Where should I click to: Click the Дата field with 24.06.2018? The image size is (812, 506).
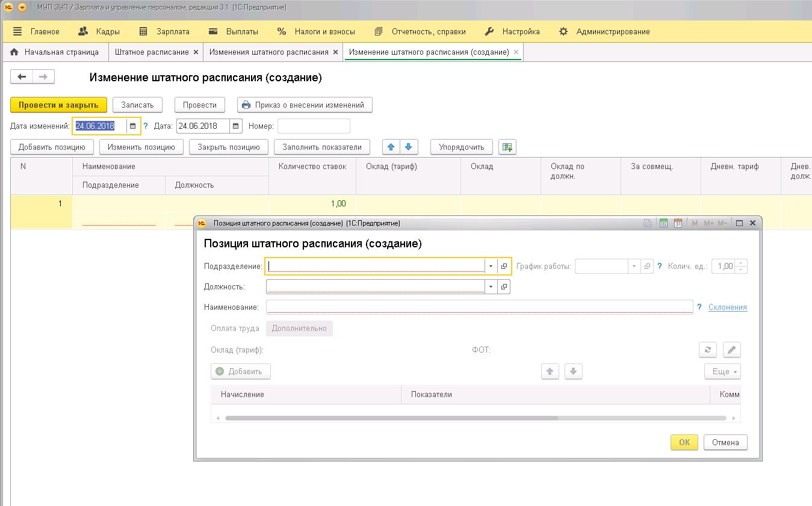(x=203, y=126)
